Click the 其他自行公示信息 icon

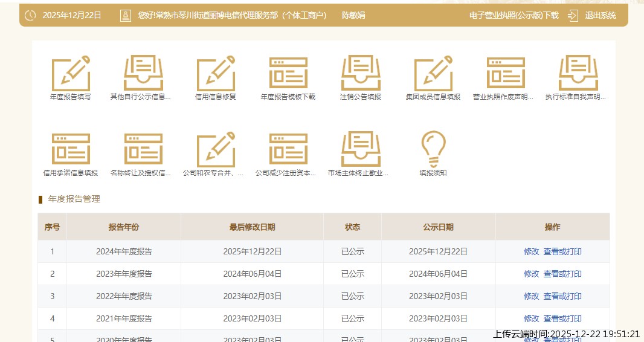143,74
